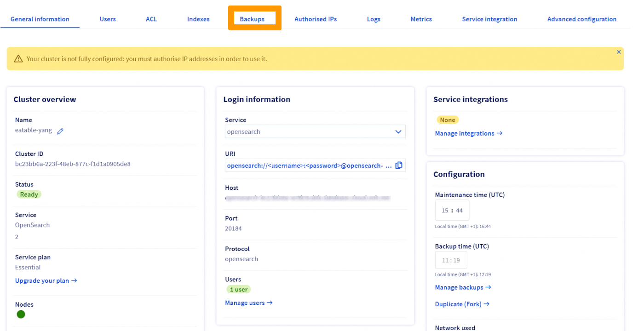The image size is (644, 331).
Task: Click Manage integrations link
Action: click(469, 133)
